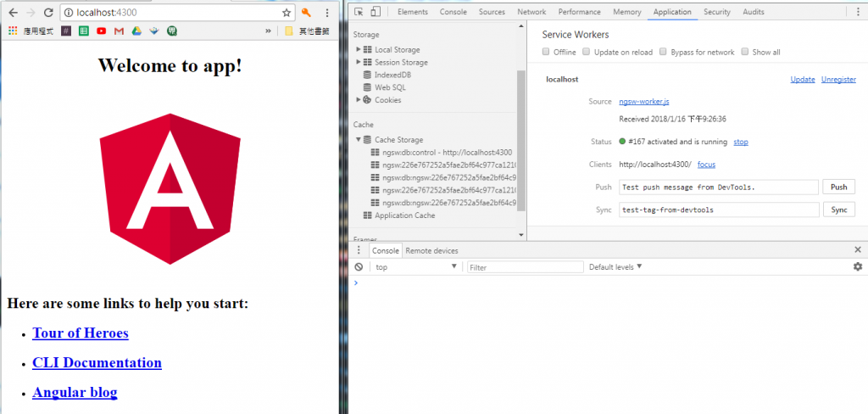
Task: Toggle the device toolbar icon
Action: click(x=376, y=12)
